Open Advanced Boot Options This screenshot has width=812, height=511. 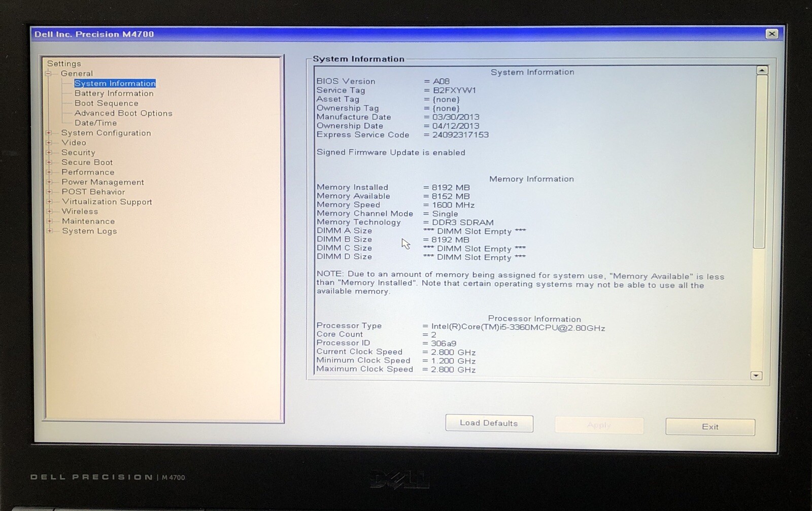tap(123, 113)
